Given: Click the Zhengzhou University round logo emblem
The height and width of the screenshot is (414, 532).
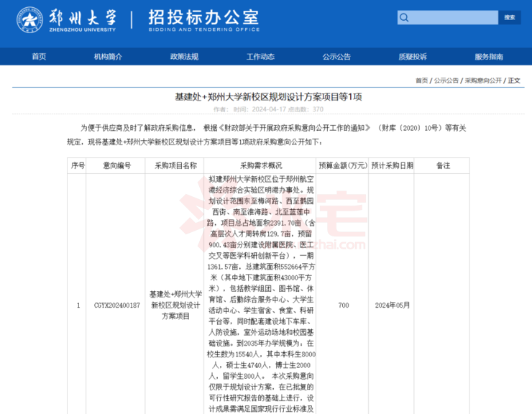Looking at the screenshot, I should click(30, 20).
